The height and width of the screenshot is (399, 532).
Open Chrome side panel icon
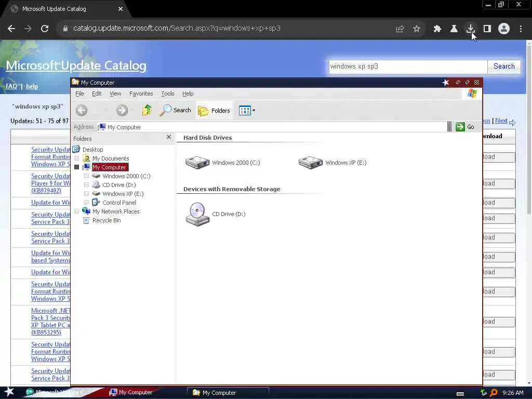(x=487, y=29)
